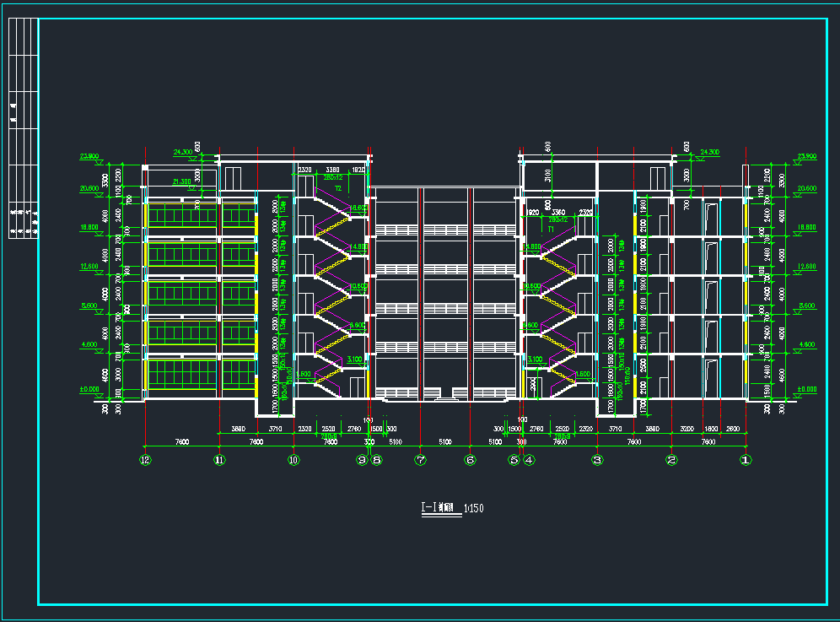
Task: Click the 1:150 scale text
Action: (473, 508)
